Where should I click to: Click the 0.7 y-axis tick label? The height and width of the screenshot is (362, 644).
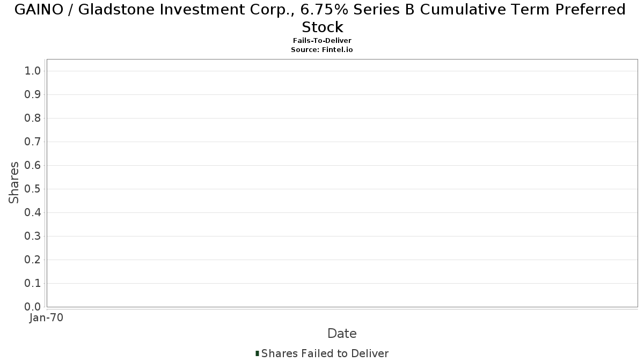click(33, 142)
